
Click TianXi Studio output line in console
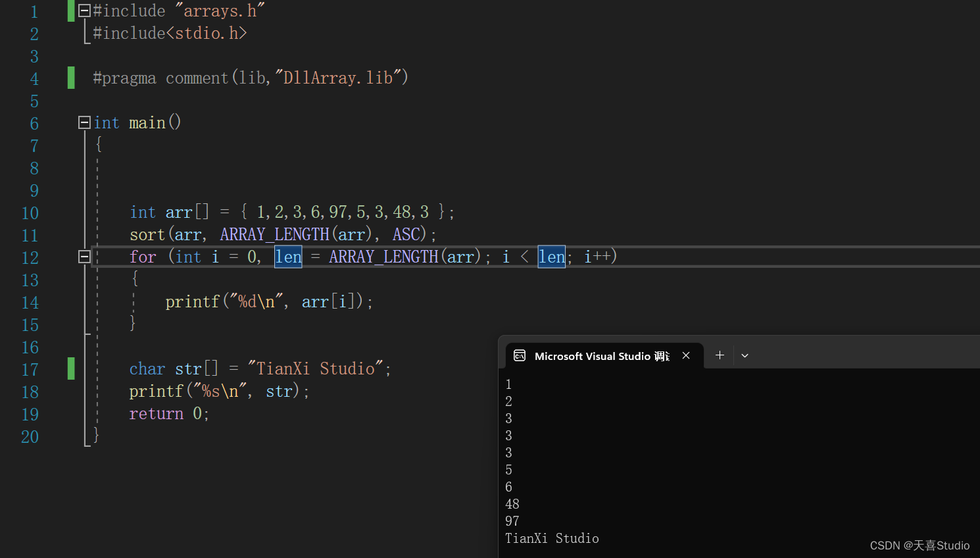pyautogui.click(x=552, y=538)
